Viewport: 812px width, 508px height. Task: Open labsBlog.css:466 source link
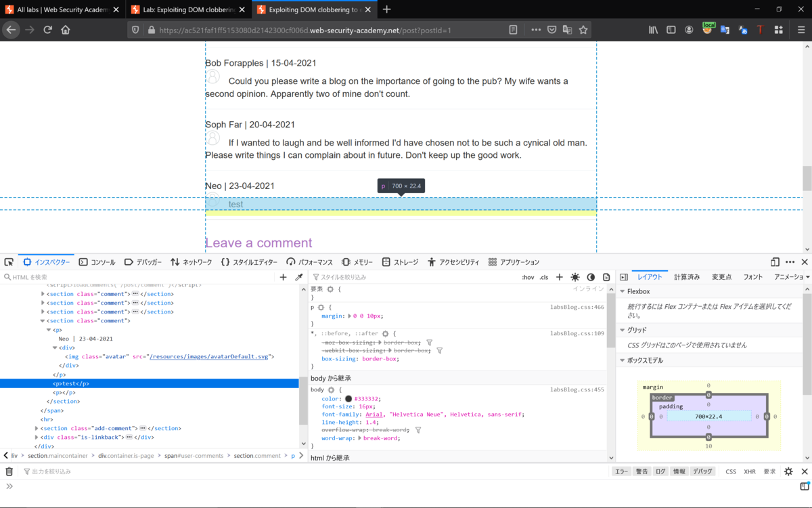coord(577,307)
